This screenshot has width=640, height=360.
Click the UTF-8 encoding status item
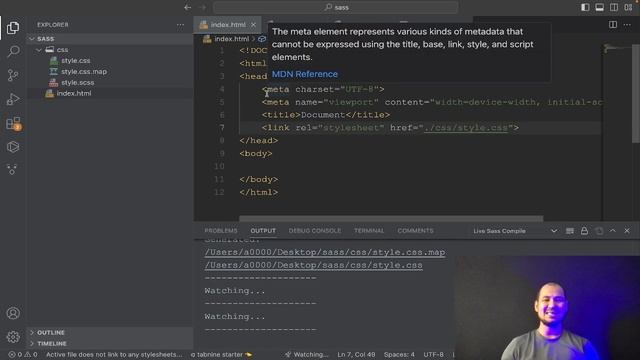point(433,355)
